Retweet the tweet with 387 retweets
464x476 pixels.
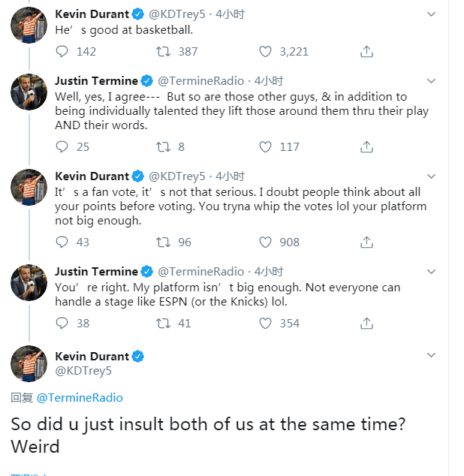click(163, 52)
